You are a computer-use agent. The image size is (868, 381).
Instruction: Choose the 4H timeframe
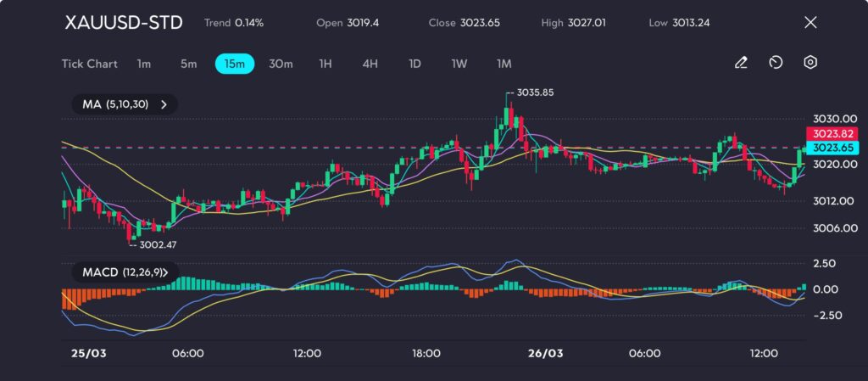pos(370,64)
